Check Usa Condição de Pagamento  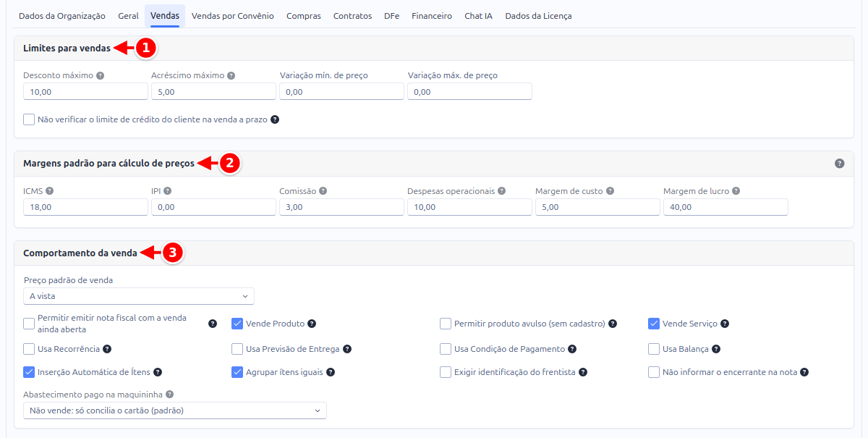tap(446, 349)
